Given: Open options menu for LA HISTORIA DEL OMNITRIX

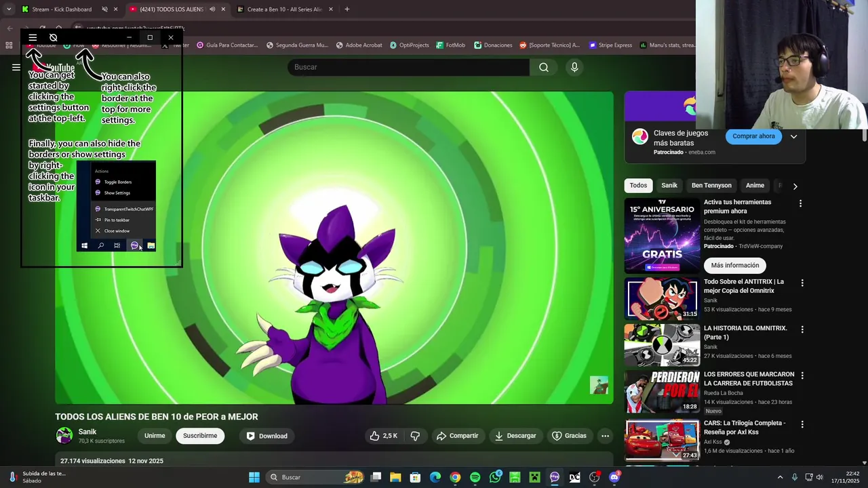Looking at the screenshot, I should tap(802, 329).
